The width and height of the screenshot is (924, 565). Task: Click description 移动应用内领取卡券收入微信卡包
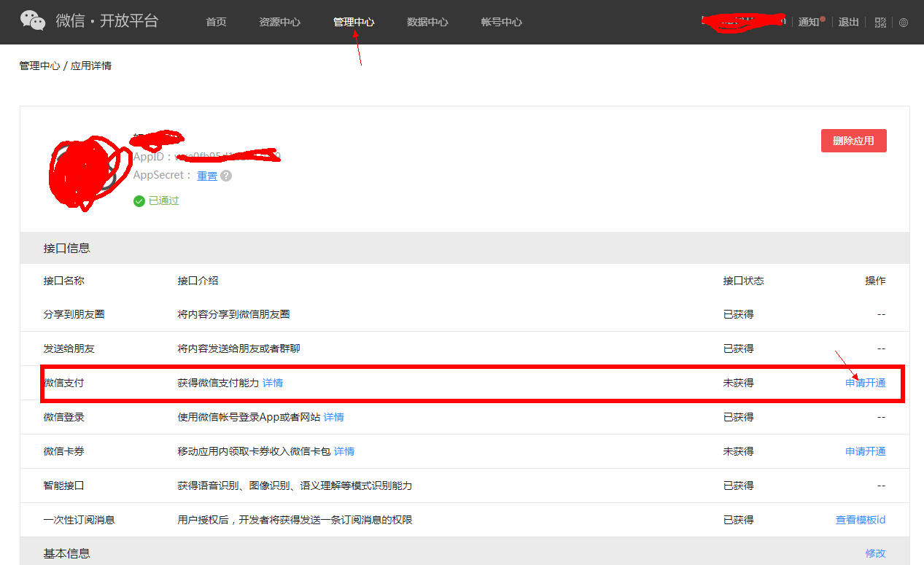click(x=254, y=451)
